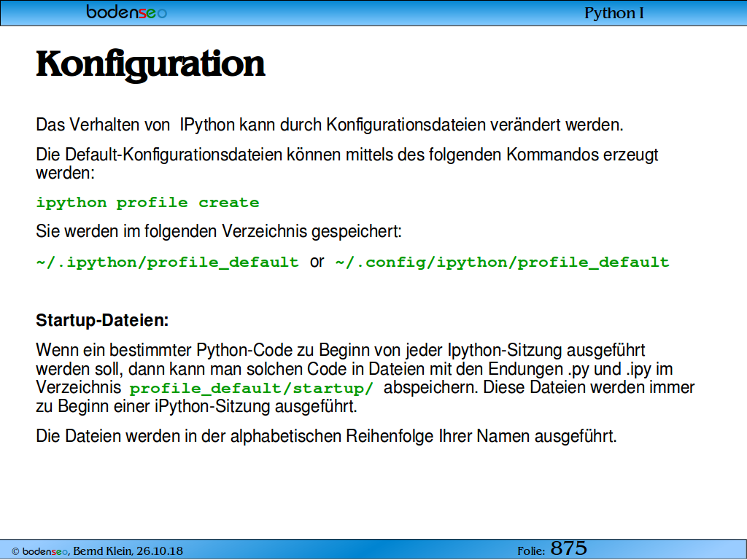Click the 'Startup-Dateien:' subheading

click(x=102, y=320)
